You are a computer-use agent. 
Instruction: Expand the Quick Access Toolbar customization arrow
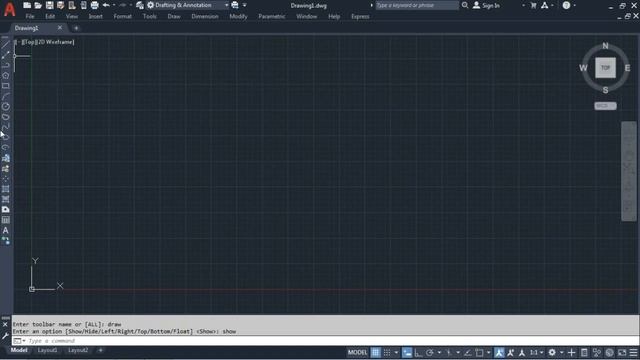click(x=244, y=5)
